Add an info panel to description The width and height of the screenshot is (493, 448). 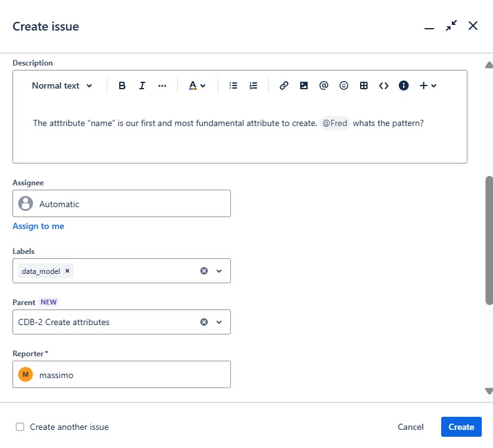click(x=404, y=85)
